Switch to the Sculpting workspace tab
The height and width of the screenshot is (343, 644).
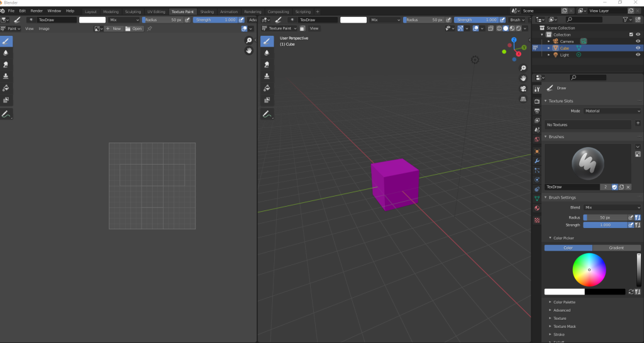[133, 12]
